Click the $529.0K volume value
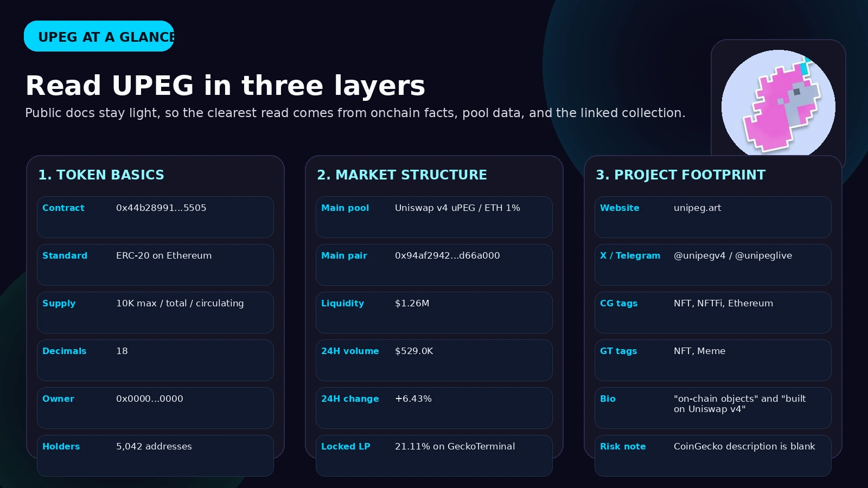The height and width of the screenshot is (488, 868). [414, 351]
